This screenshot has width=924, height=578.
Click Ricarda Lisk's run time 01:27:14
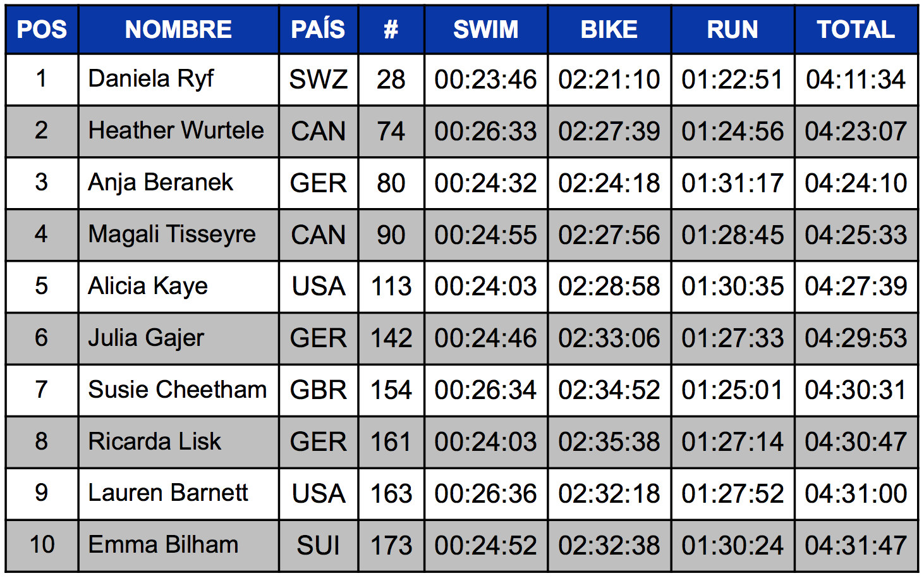pos(733,442)
